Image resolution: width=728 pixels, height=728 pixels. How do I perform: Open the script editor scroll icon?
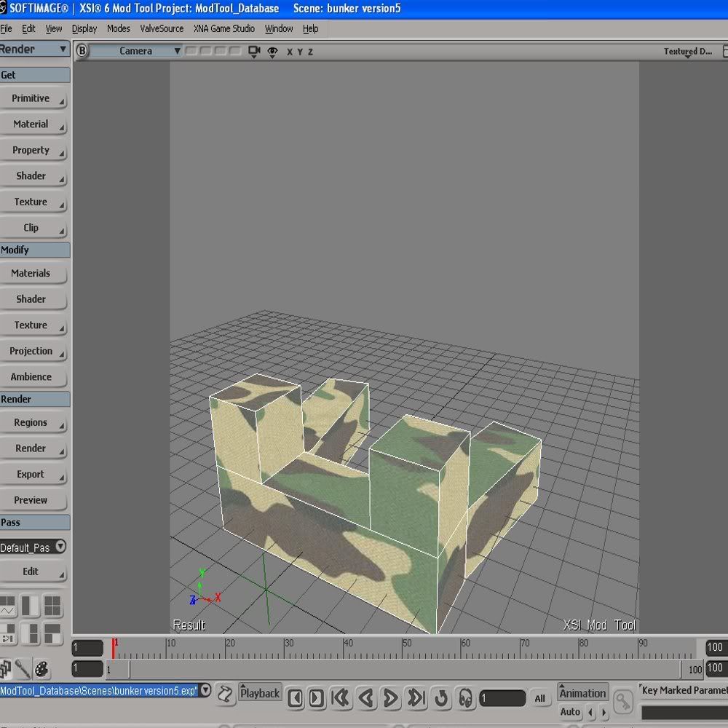226,695
